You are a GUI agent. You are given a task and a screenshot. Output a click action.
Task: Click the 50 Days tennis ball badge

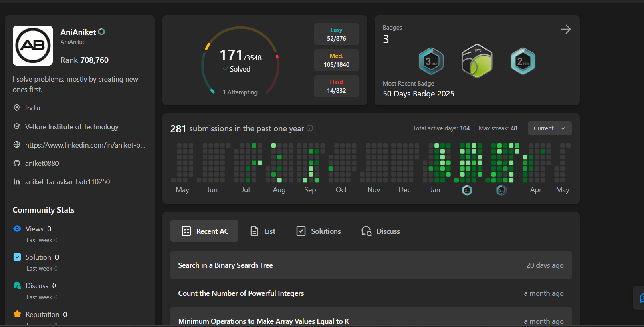click(x=477, y=61)
